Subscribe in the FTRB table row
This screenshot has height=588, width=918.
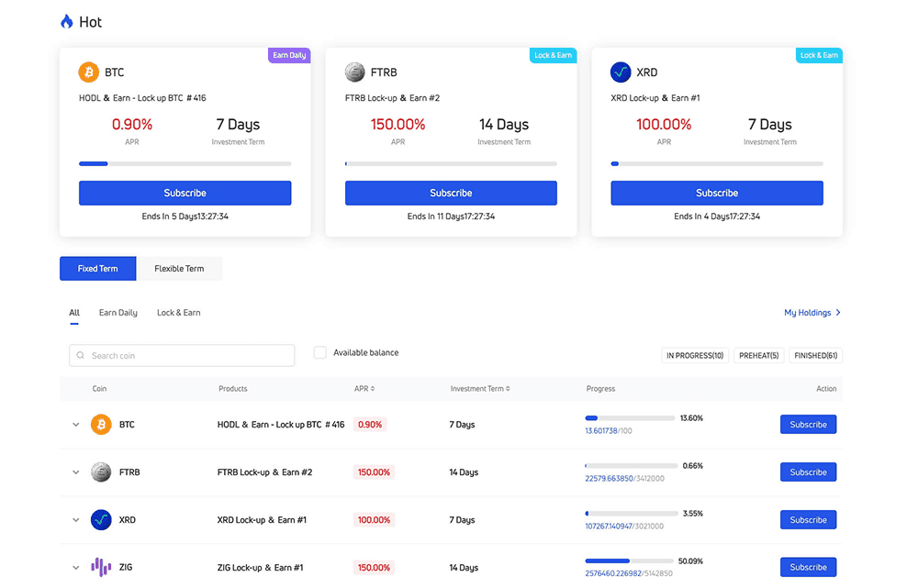[x=808, y=472]
